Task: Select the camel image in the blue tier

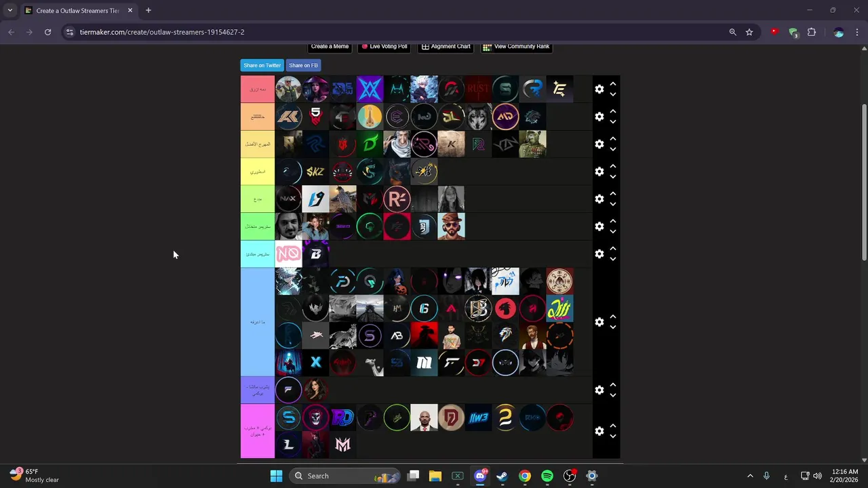Action: pyautogui.click(x=370, y=363)
